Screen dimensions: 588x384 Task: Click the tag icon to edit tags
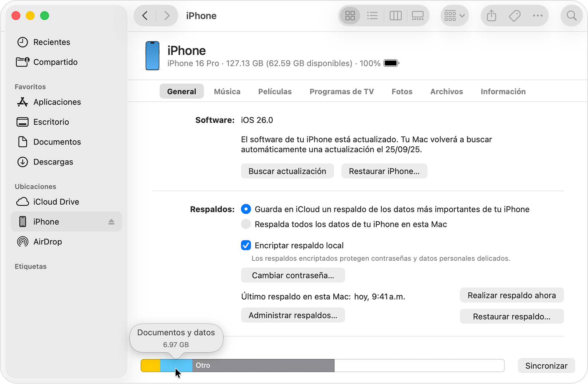click(514, 16)
